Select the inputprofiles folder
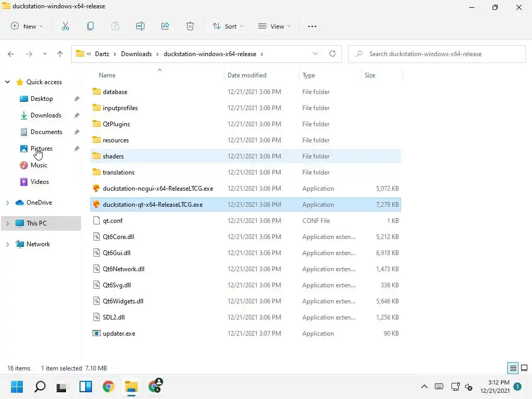Screen dimensions: 532x399 click(x=246, y=108)
